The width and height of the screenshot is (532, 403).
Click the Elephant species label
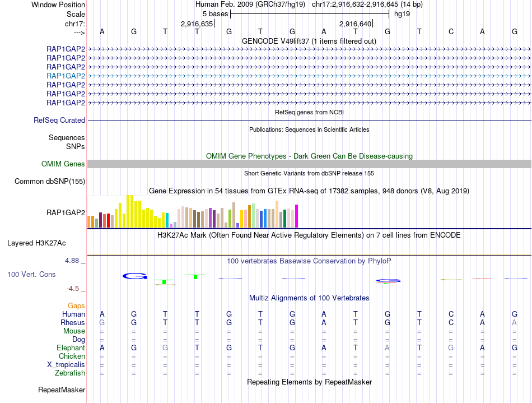(x=71, y=348)
